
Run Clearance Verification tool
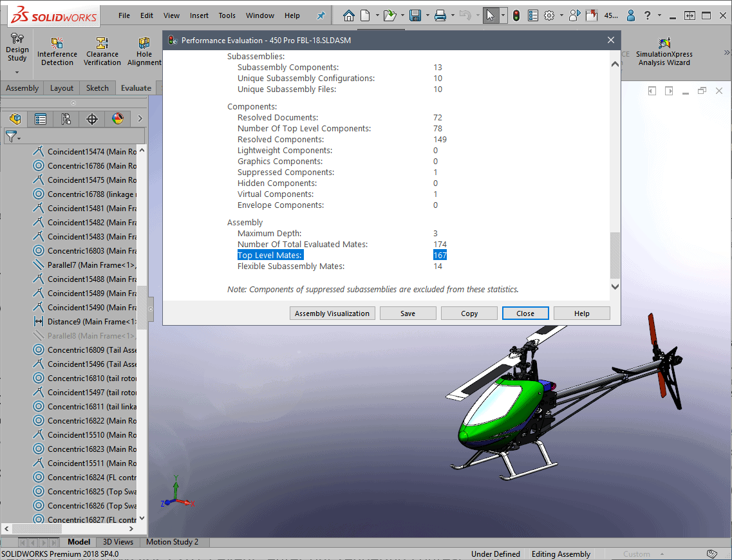coord(102,51)
